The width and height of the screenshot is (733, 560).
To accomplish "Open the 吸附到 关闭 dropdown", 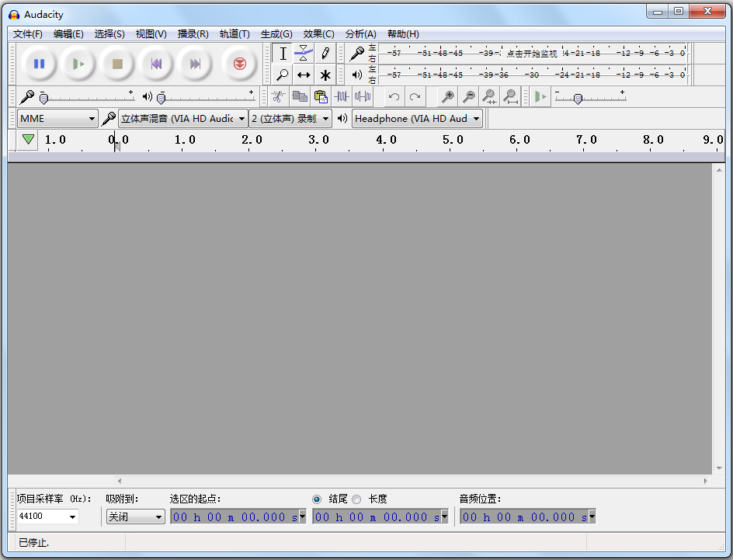I will 135,517.
